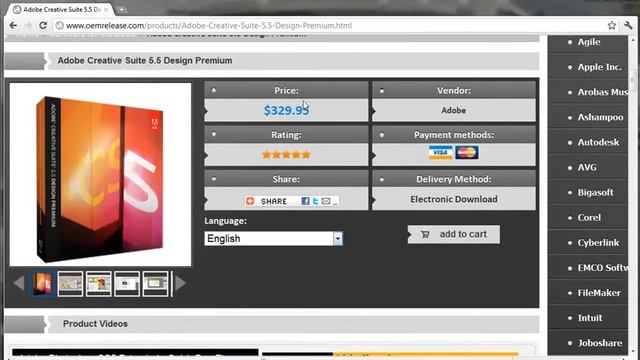Click the MasterCard payment icon
This screenshot has height=360, width=640.
coord(467,152)
